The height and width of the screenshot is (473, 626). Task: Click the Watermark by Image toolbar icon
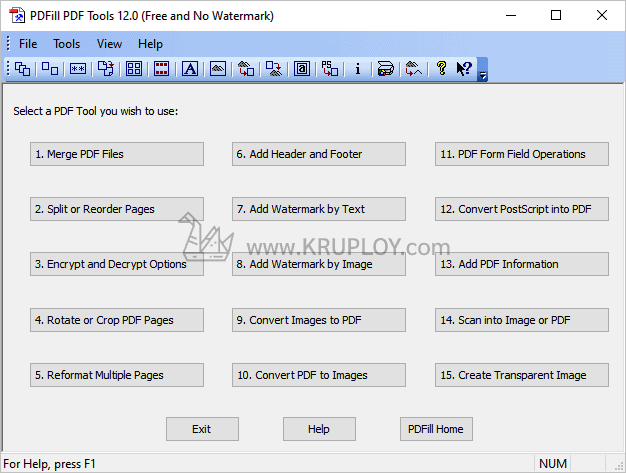click(218, 69)
